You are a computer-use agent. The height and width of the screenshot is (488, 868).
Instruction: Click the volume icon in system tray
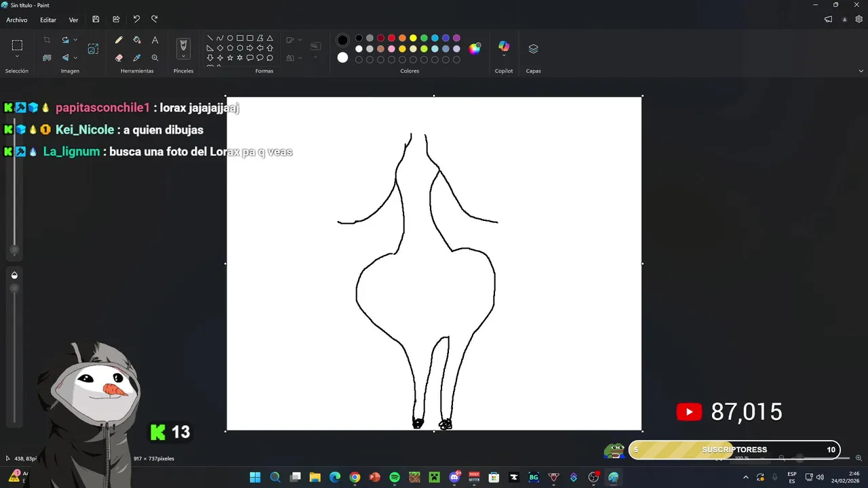pyautogui.click(x=820, y=477)
